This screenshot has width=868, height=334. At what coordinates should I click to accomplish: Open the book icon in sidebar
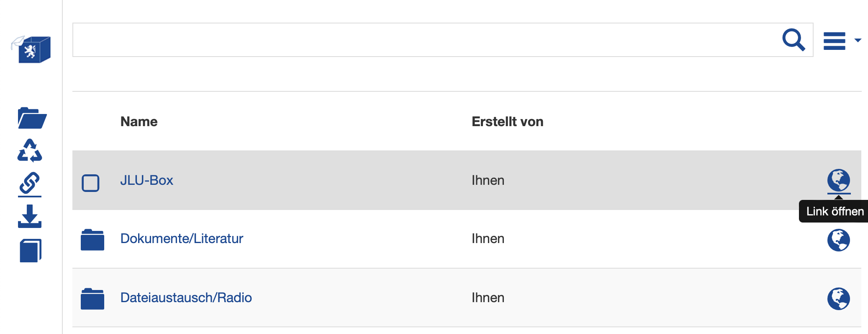pyautogui.click(x=31, y=251)
